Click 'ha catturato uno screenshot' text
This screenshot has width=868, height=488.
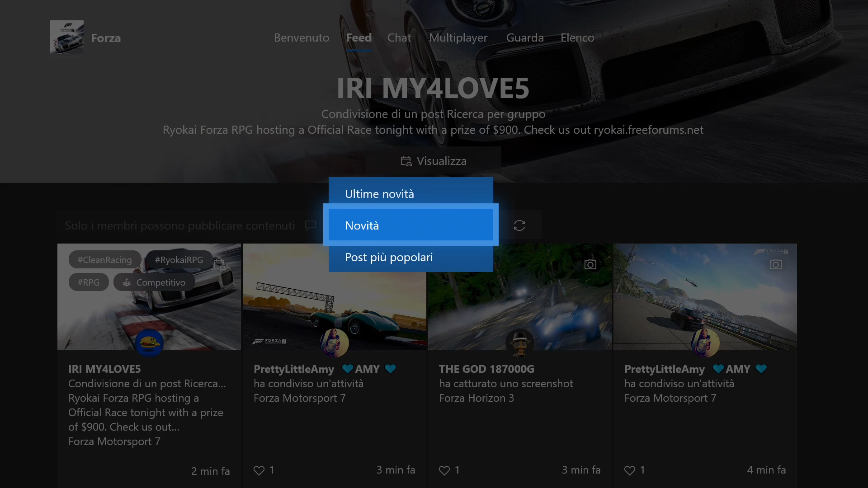coord(506,384)
